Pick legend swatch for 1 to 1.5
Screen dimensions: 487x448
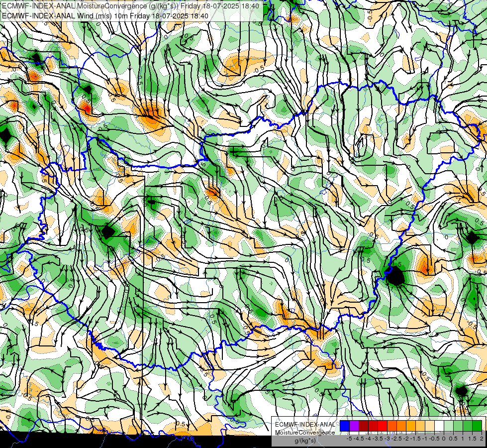pos(468,426)
